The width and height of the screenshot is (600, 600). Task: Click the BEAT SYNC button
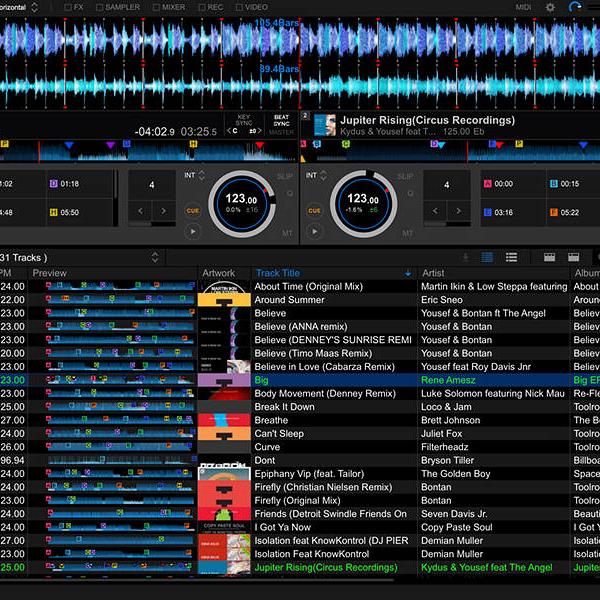click(281, 124)
